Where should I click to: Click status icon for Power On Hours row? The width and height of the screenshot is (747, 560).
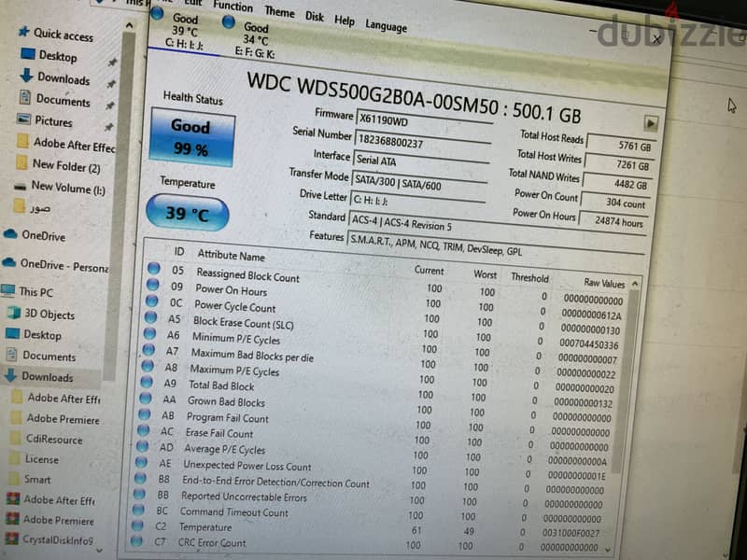coord(152,285)
